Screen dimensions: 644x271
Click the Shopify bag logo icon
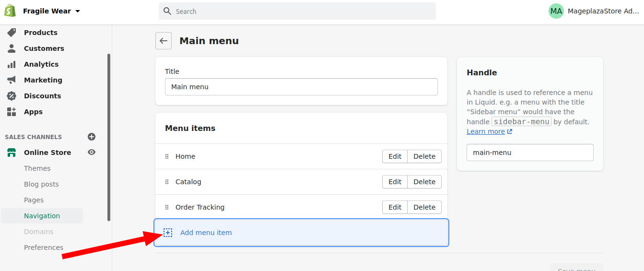pyautogui.click(x=11, y=11)
